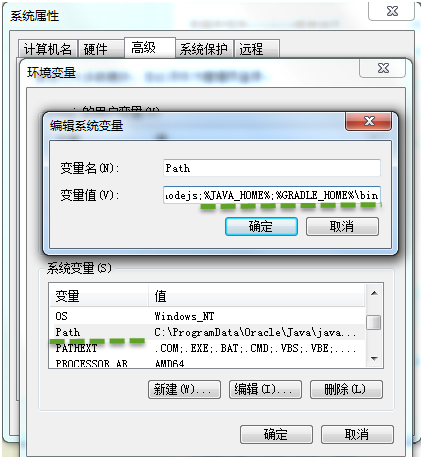Switch to the 计算机名 tab
This screenshot has width=423, height=459.
coord(48,49)
